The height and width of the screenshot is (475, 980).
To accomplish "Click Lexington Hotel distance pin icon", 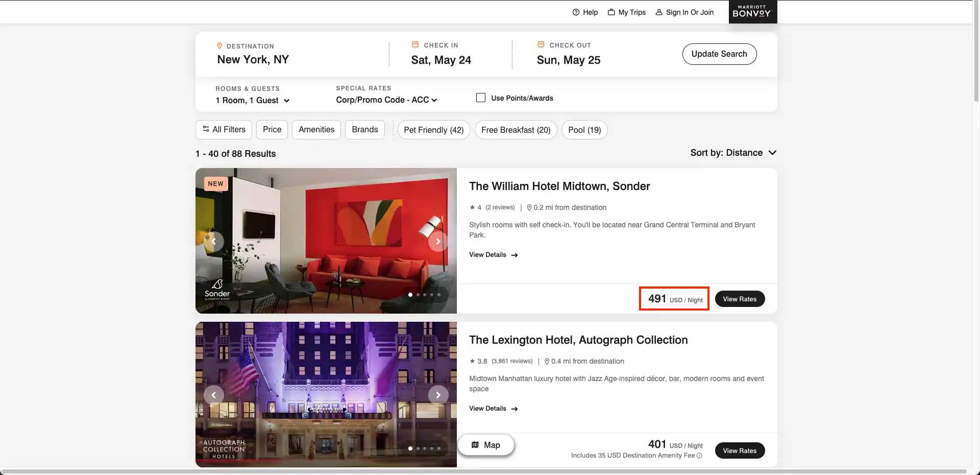I will (547, 361).
